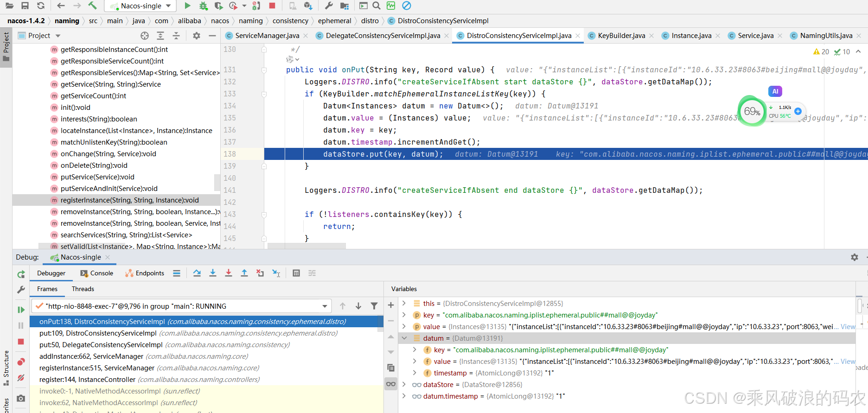Click View link on the value variable row

848,327
